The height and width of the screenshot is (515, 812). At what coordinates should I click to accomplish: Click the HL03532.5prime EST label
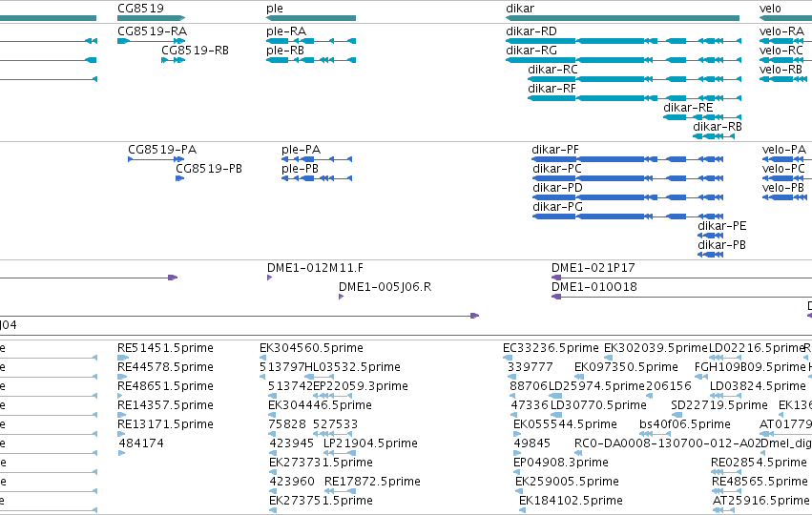tap(352, 367)
